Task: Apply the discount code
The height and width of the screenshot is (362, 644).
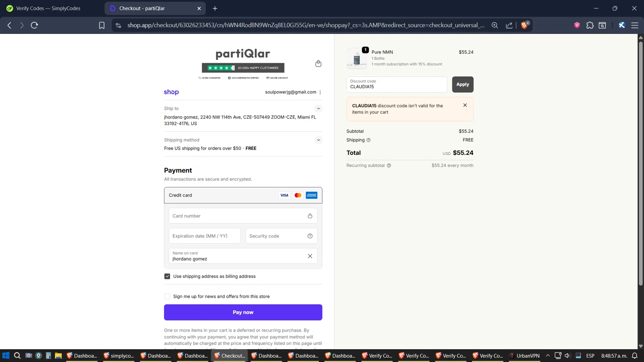Action: pyautogui.click(x=462, y=84)
